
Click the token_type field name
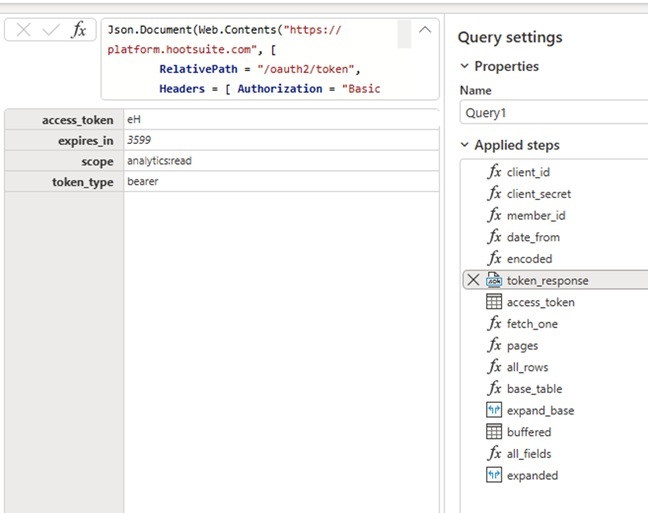[x=83, y=182]
